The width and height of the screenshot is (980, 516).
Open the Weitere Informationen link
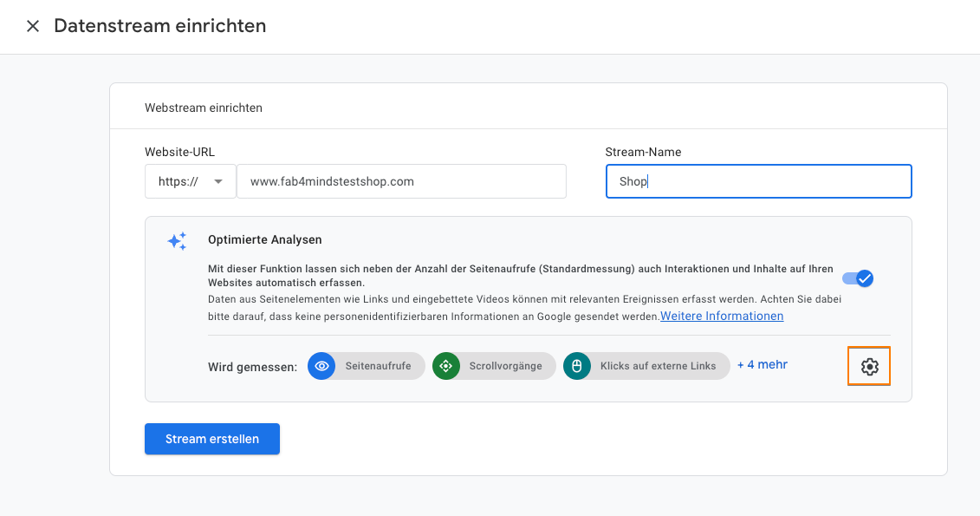coord(722,317)
